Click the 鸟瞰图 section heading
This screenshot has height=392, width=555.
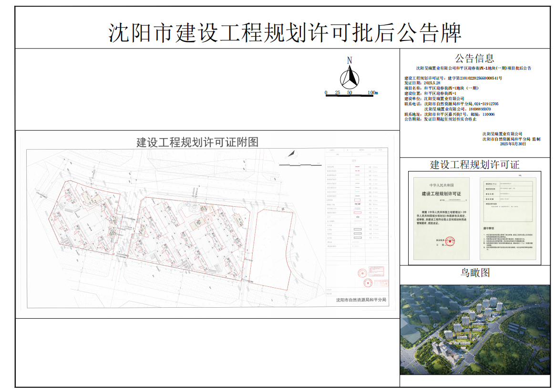click(475, 272)
